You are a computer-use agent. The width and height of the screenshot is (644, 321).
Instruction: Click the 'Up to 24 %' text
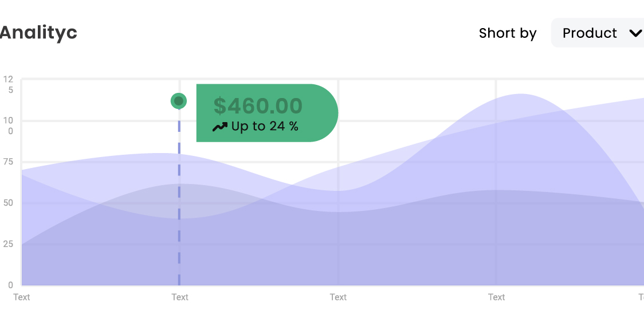click(x=265, y=127)
